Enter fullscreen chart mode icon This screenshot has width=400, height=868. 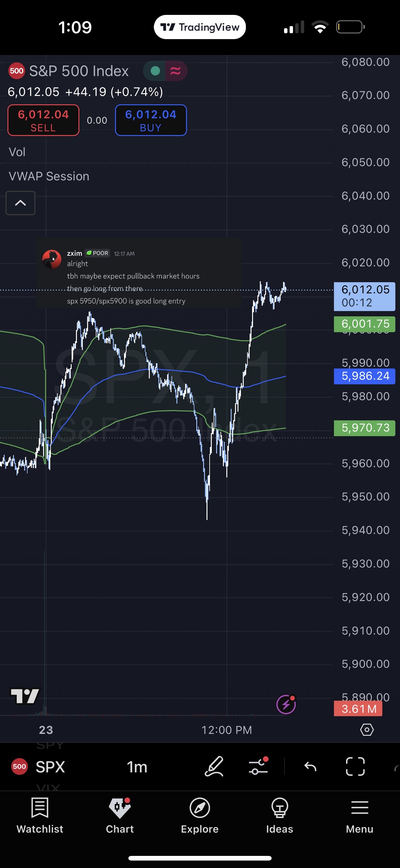[x=355, y=766]
